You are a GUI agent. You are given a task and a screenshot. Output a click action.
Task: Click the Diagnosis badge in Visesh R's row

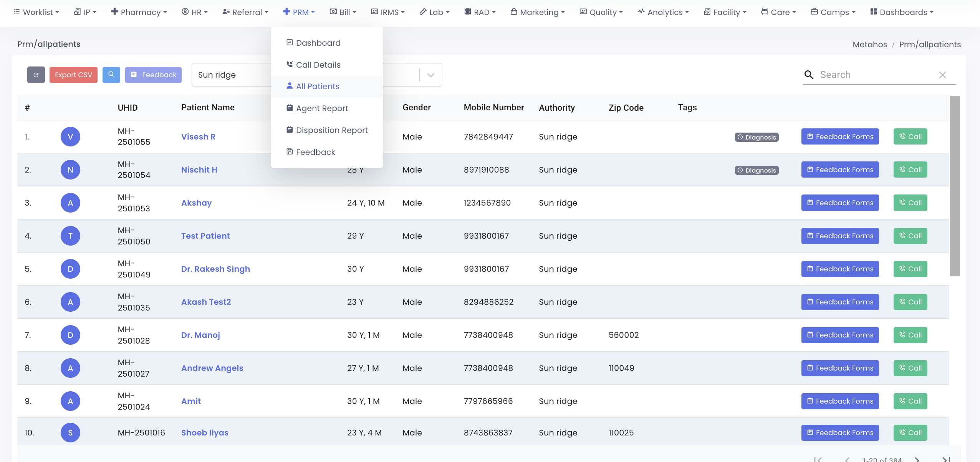click(x=757, y=137)
